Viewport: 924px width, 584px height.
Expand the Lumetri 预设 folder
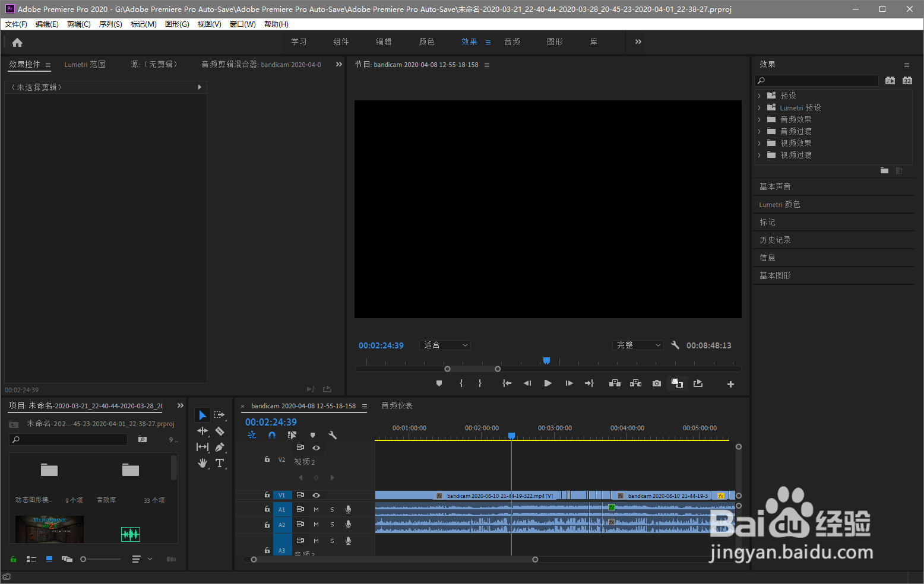point(759,107)
